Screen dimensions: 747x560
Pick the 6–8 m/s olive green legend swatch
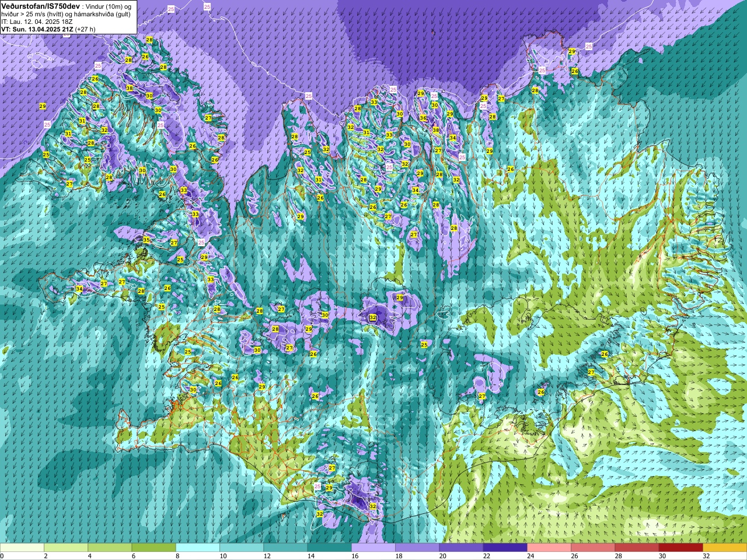click(x=154, y=548)
